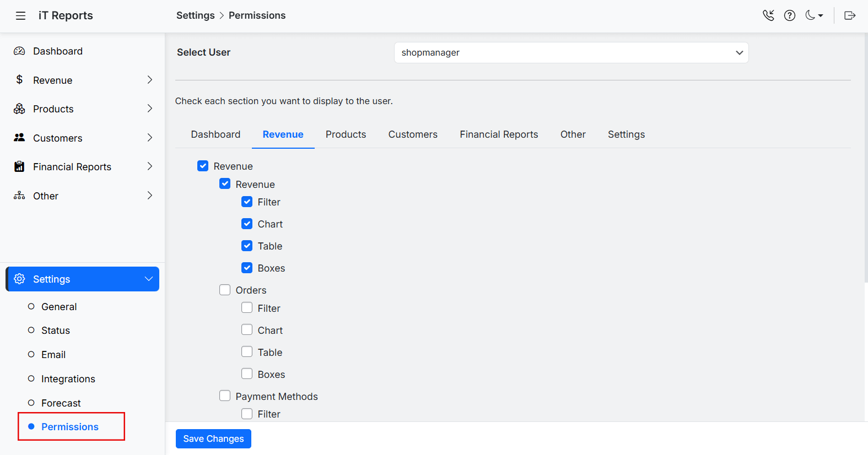Open the Forecast settings link
This screenshot has height=455, width=868.
[x=61, y=403]
